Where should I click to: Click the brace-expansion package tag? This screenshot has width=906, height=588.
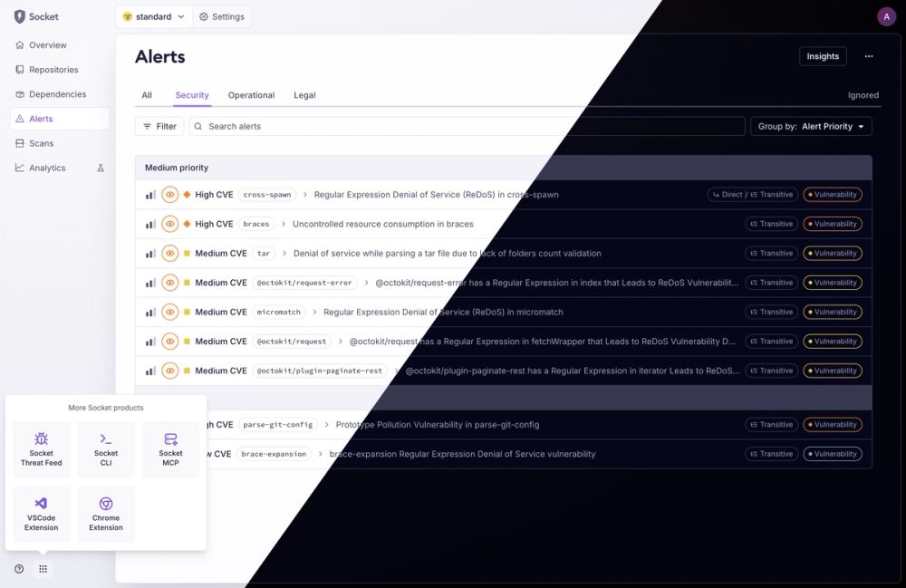(274, 454)
